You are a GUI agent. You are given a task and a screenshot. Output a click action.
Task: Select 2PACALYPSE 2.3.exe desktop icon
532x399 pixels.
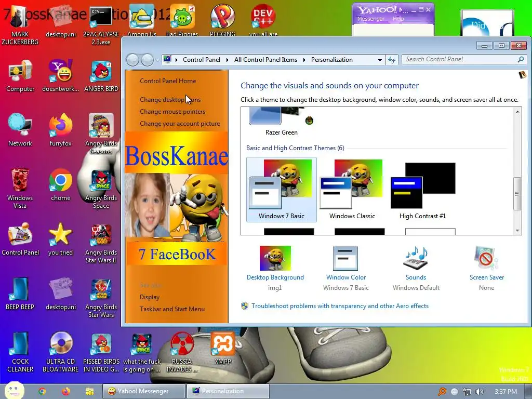click(101, 25)
